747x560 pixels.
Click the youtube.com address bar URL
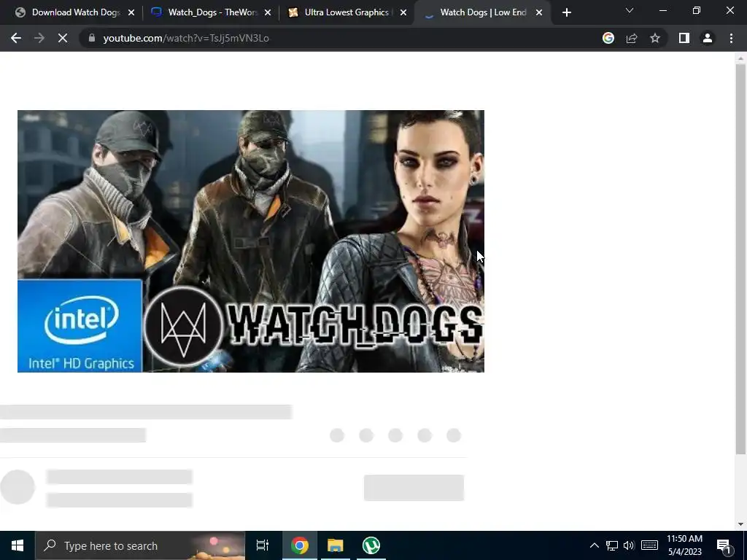click(186, 38)
